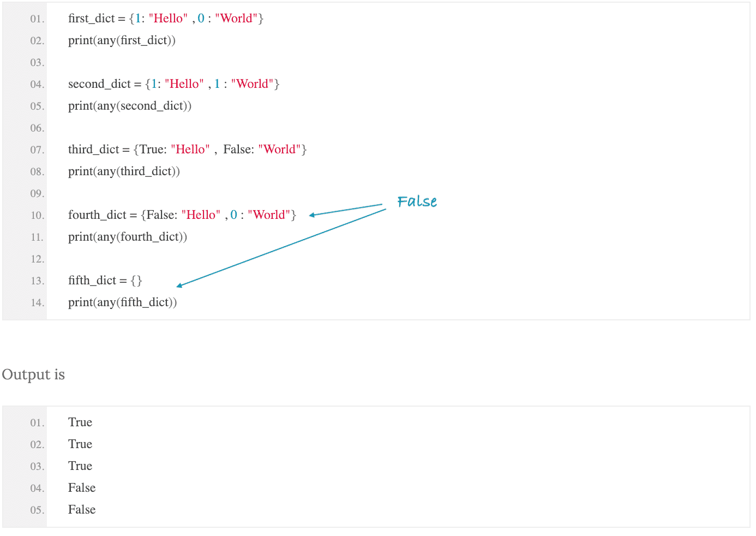756x536 pixels.
Task: Click line number 10 in code gutter
Action: tap(37, 216)
